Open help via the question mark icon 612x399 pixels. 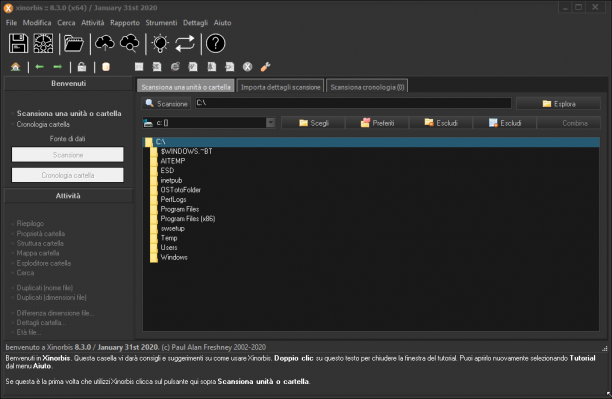(x=215, y=43)
